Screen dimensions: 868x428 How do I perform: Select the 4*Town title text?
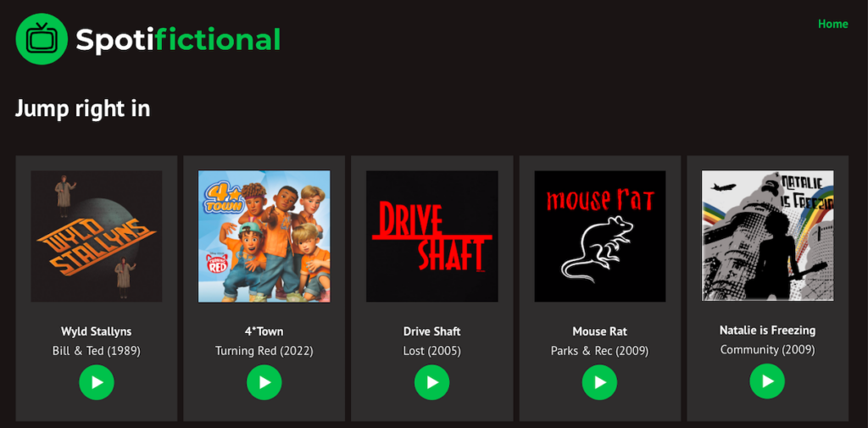tap(264, 331)
